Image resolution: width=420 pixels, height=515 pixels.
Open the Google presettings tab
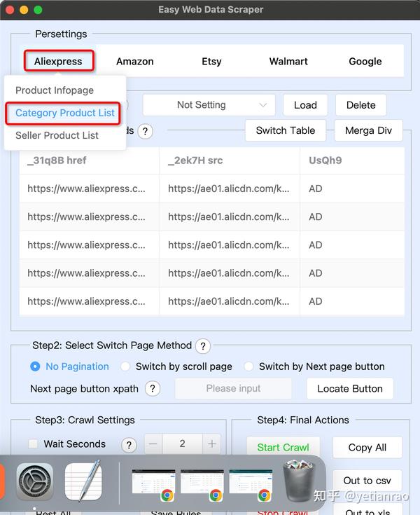click(x=365, y=62)
